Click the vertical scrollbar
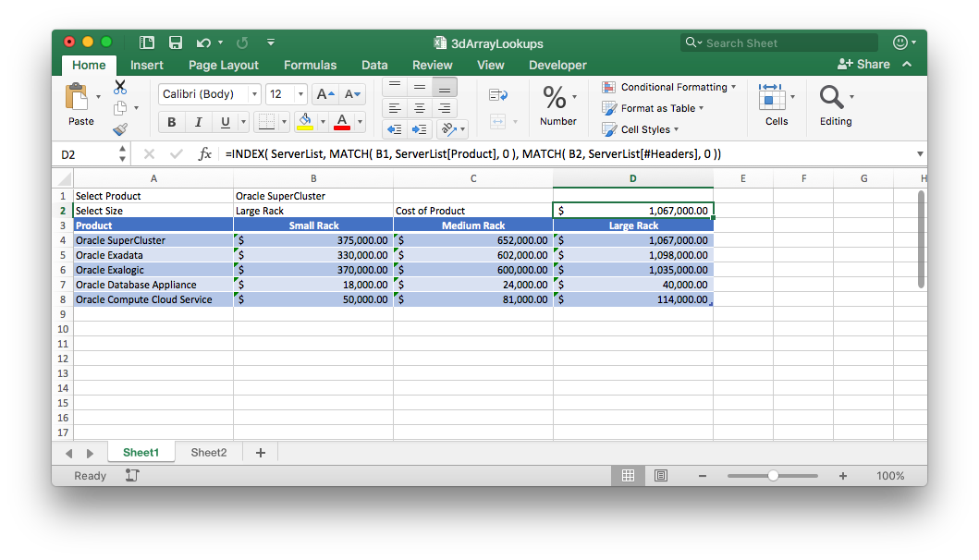Image resolution: width=979 pixels, height=560 pixels. tap(921, 239)
